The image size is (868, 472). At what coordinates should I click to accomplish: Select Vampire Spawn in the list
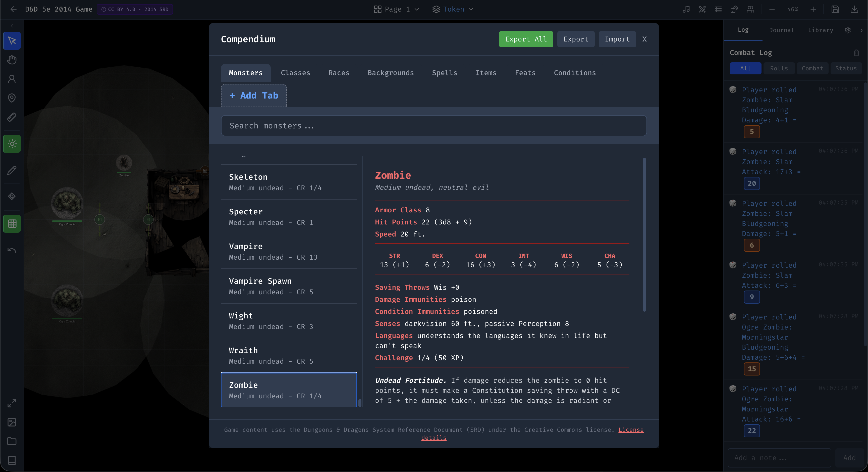(x=289, y=286)
